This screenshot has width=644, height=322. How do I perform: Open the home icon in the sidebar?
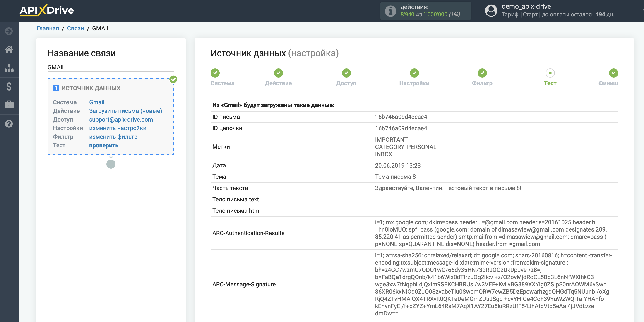[x=9, y=49]
